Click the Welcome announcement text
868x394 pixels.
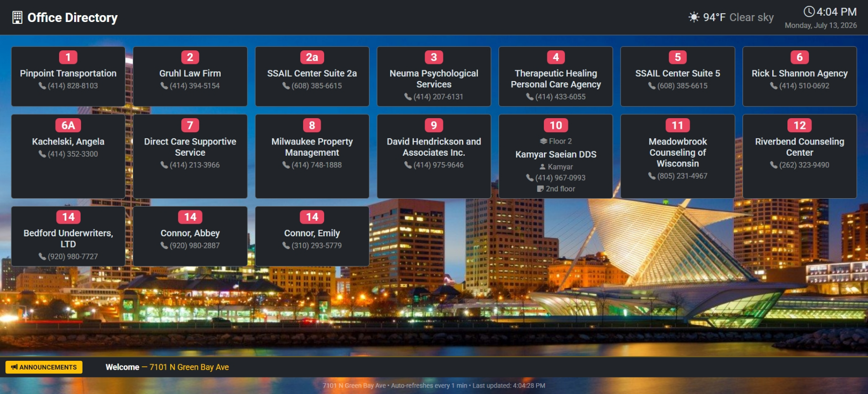pyautogui.click(x=123, y=367)
